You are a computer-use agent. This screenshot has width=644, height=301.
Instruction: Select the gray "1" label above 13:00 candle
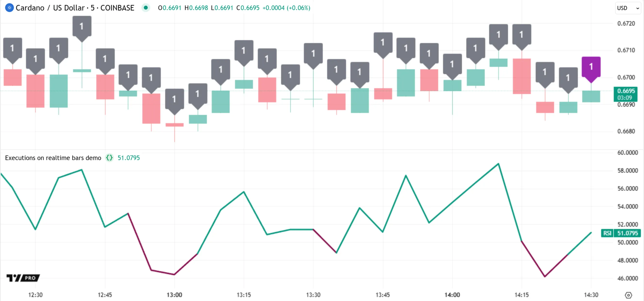pyautogui.click(x=175, y=99)
